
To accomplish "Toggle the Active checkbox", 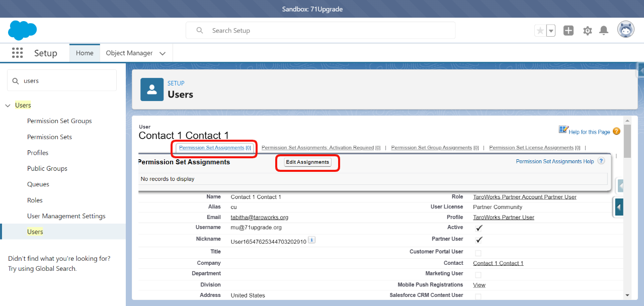I will tap(479, 228).
